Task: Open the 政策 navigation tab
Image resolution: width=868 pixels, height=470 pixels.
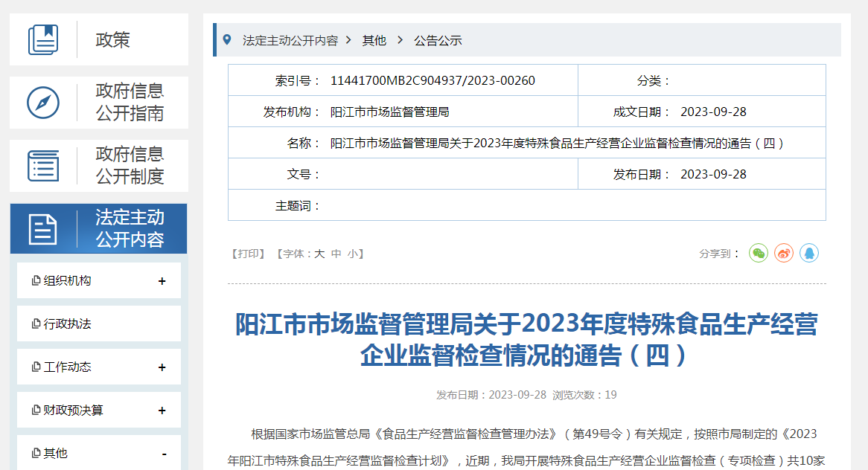Action: (112, 39)
